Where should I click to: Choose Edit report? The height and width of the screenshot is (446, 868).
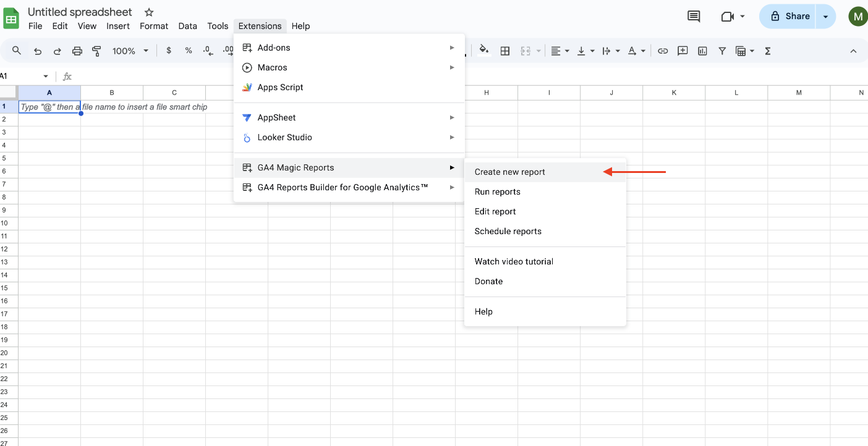[545, 211]
